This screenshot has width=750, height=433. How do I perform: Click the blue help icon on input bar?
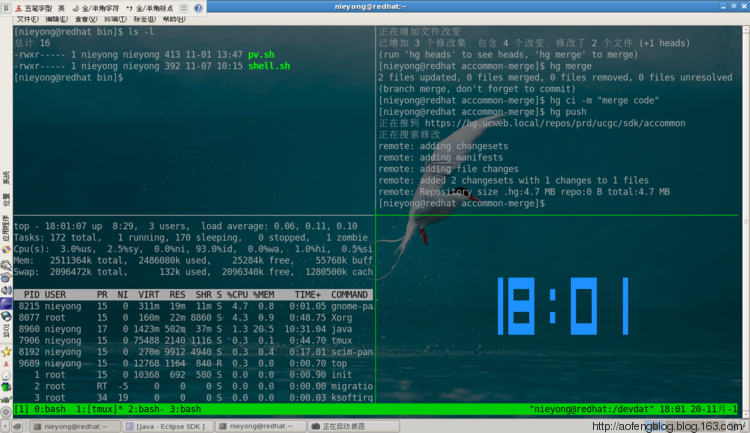198,8
